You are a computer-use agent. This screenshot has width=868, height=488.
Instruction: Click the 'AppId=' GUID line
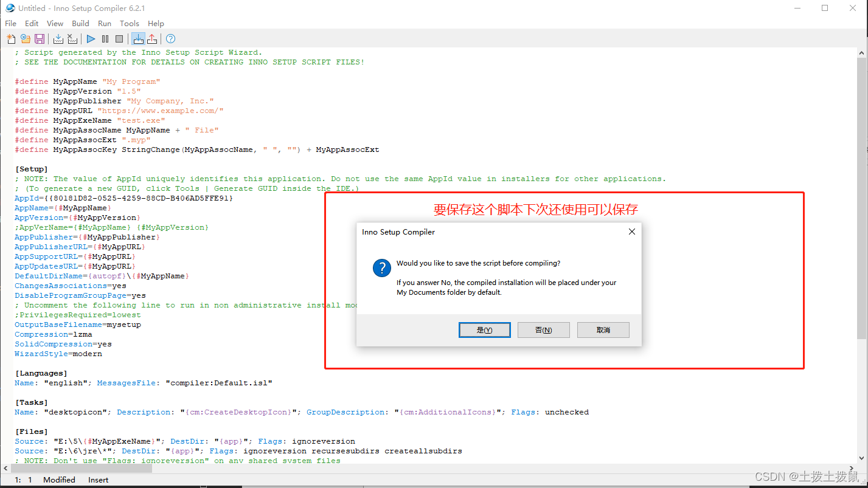click(x=124, y=198)
